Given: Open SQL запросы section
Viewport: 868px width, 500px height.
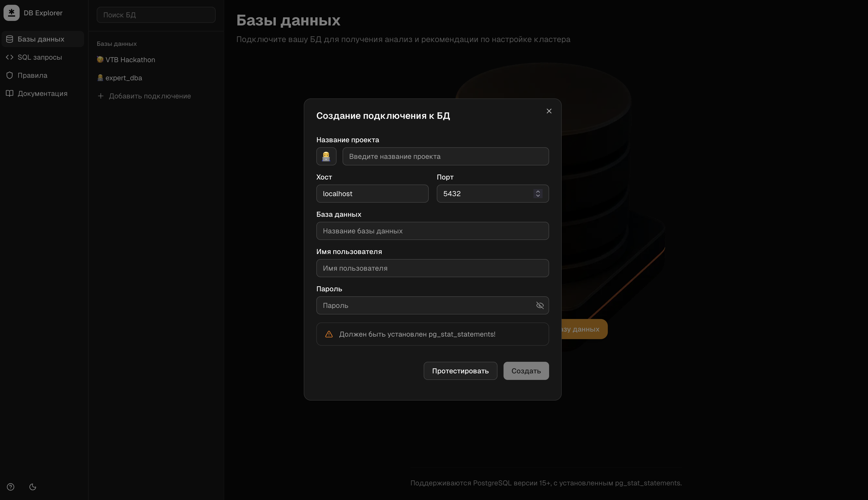Looking at the screenshot, I should pos(40,57).
